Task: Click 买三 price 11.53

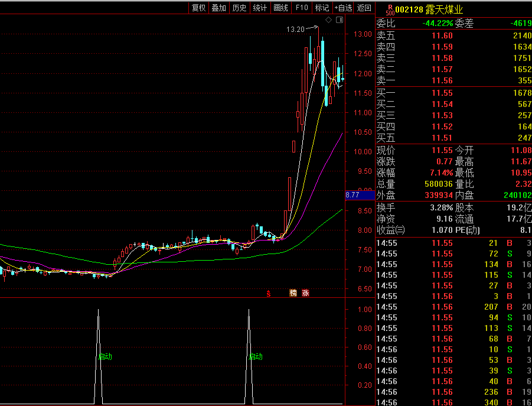Action: (x=442, y=115)
